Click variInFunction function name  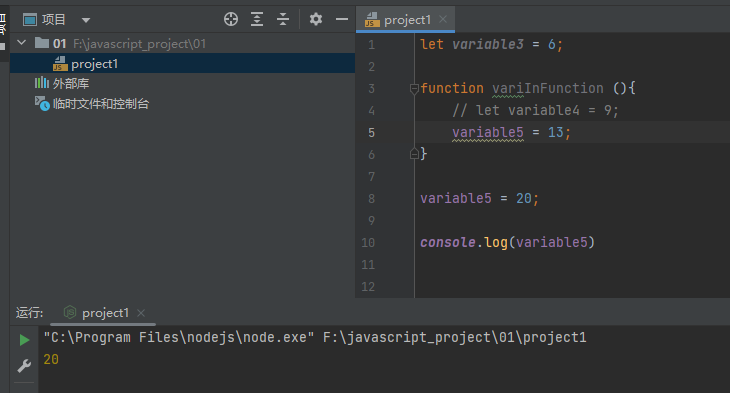click(548, 88)
